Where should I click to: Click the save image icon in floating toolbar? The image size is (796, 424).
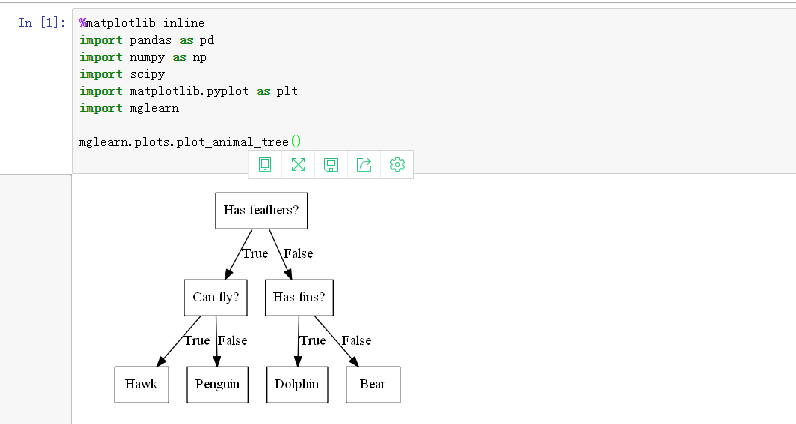click(331, 165)
